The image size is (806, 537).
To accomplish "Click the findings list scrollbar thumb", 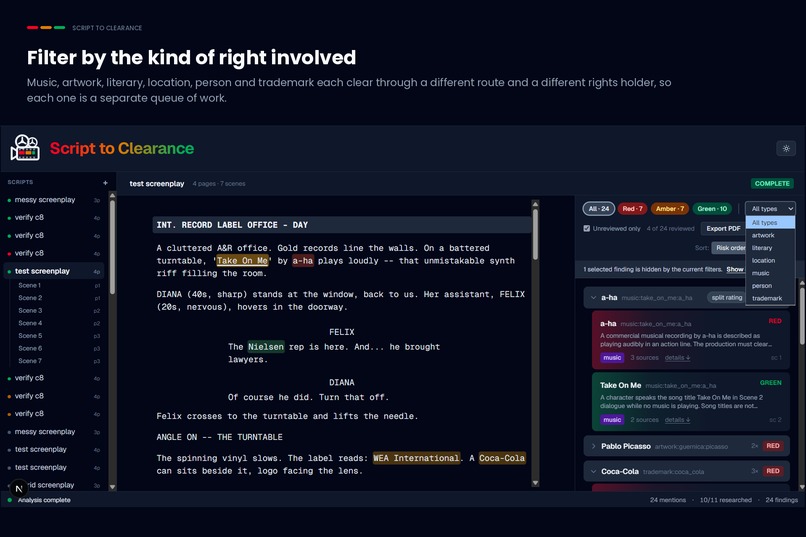I will point(802,316).
